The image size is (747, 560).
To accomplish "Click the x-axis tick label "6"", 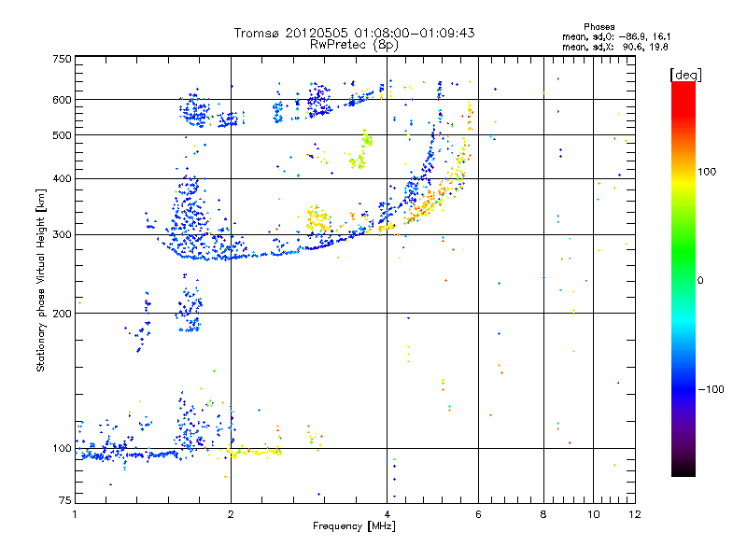I will tap(478, 514).
